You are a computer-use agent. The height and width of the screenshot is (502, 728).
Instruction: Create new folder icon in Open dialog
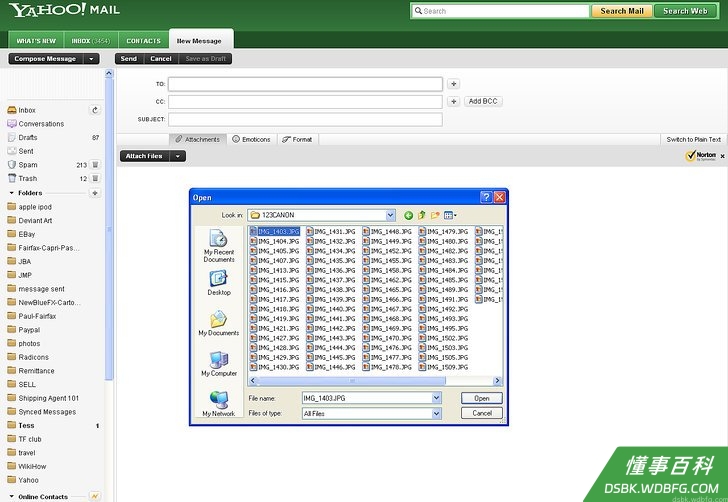(435, 215)
